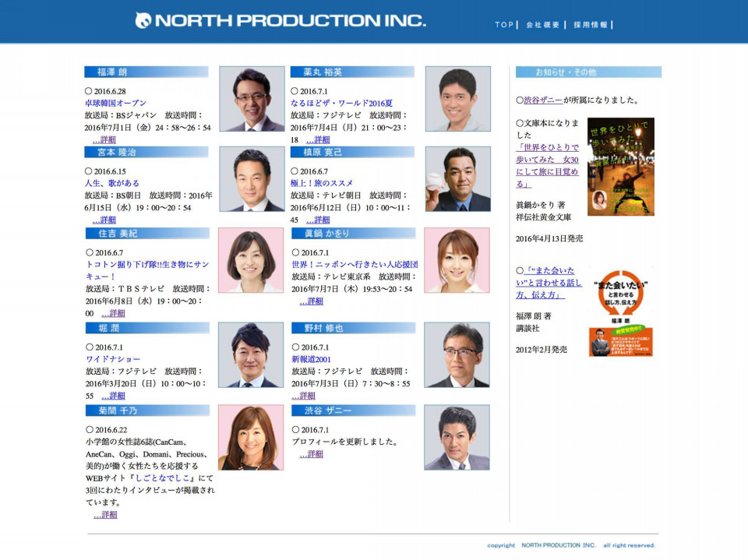
Task: Click the 眞鍋 かをり profile photo
Action: (457, 260)
